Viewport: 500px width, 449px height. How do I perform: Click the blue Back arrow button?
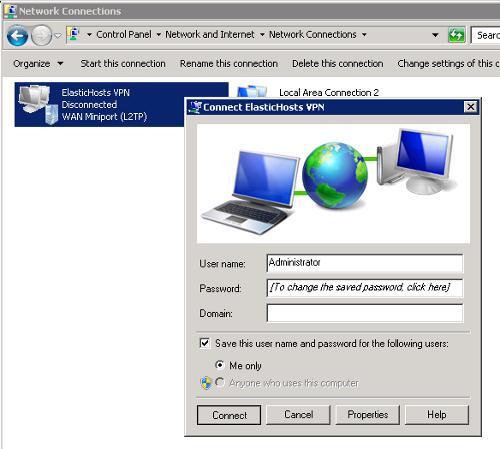tap(17, 35)
